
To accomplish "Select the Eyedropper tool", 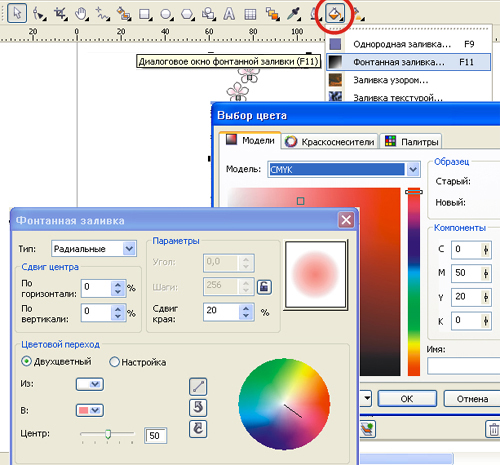I will click(x=293, y=14).
